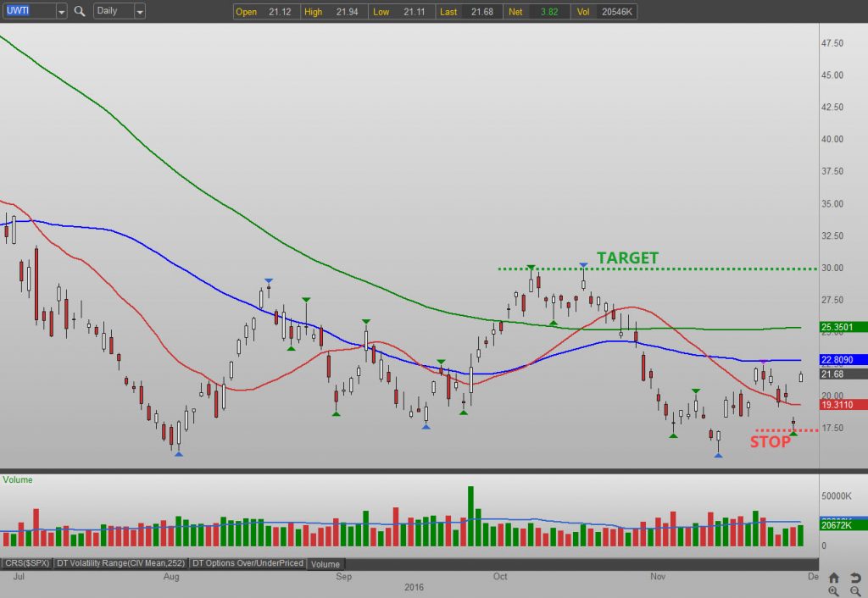Click the blue triangle marker at the August low
Screen dimensions: 868x598
coord(178,454)
